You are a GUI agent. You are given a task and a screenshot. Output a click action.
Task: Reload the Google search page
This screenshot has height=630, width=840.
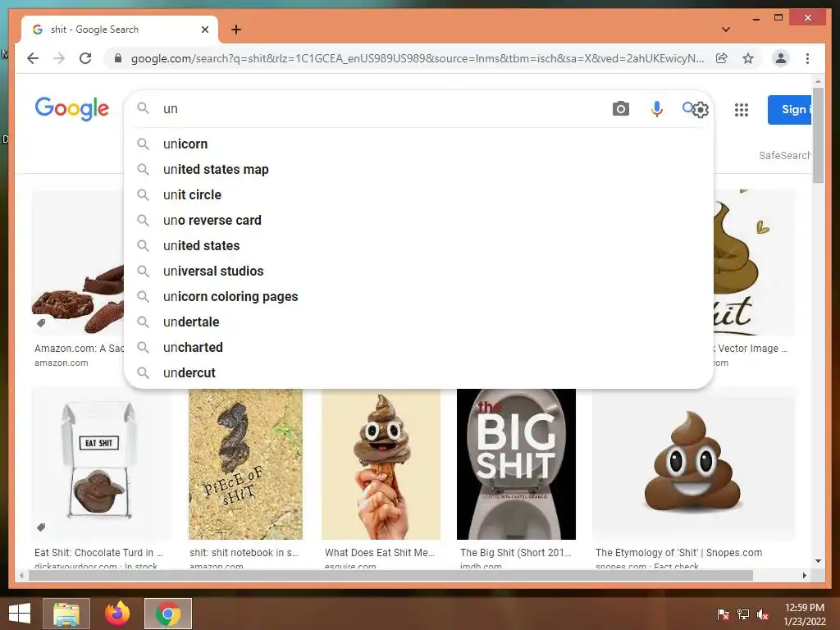click(85, 58)
